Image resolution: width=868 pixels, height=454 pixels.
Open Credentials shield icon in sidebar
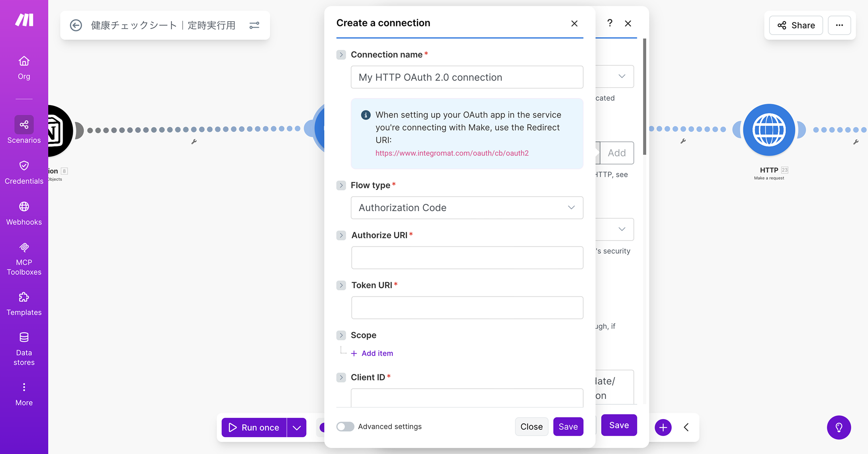[x=24, y=166]
